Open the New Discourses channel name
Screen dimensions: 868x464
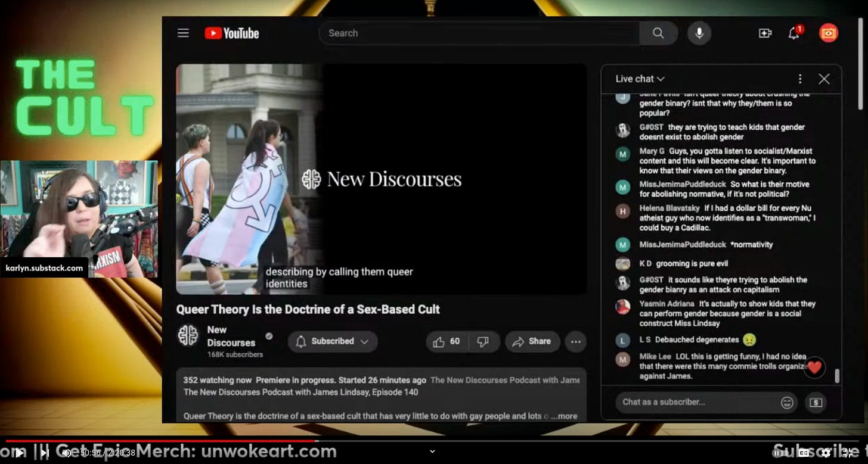pyautogui.click(x=231, y=336)
